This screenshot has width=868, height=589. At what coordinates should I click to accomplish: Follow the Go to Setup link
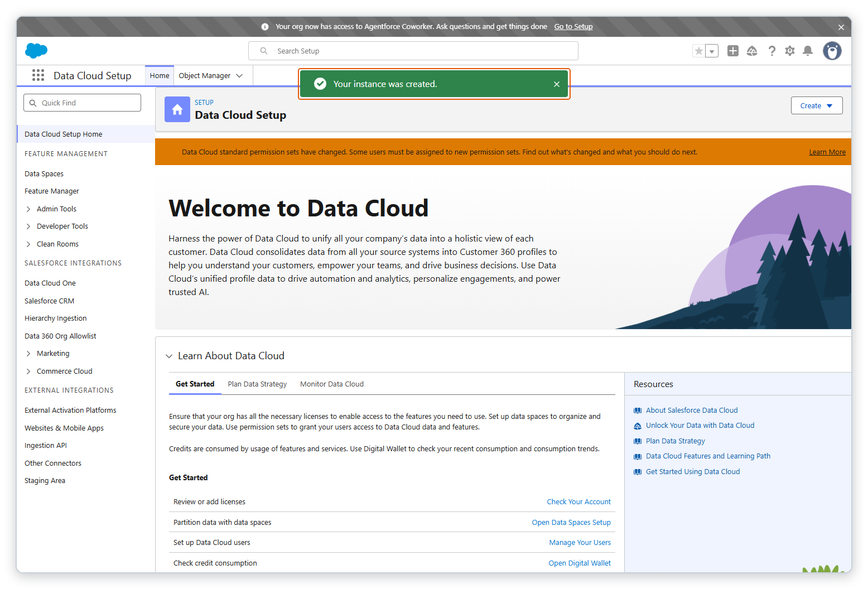tap(573, 26)
